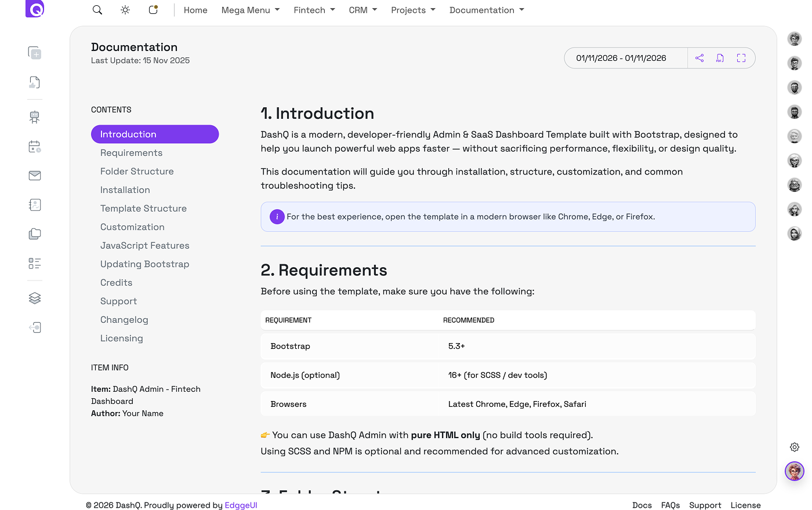
Task: Export documentation as PDF
Action: tap(720, 58)
